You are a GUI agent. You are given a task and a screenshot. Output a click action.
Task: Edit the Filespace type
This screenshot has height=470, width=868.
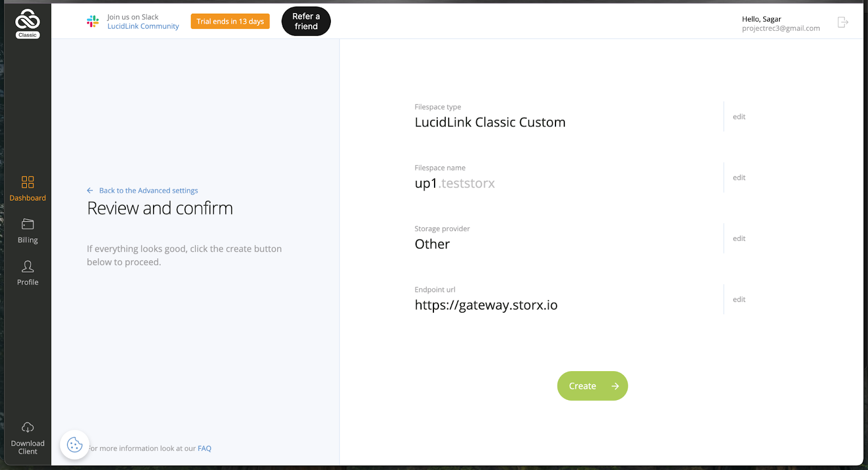click(739, 117)
